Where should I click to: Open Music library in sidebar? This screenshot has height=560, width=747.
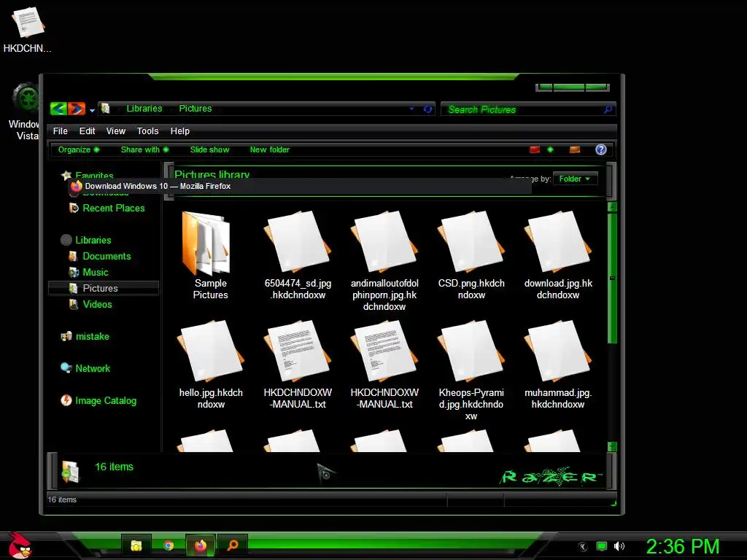89,273
